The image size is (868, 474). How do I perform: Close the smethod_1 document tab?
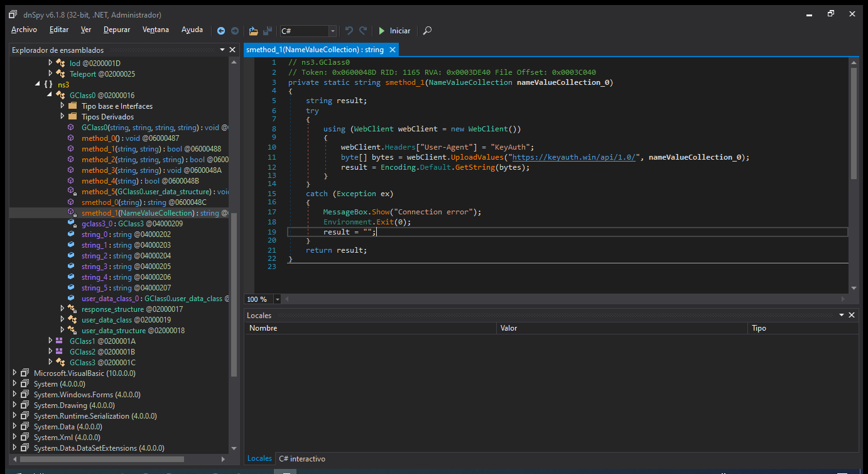[393, 50]
